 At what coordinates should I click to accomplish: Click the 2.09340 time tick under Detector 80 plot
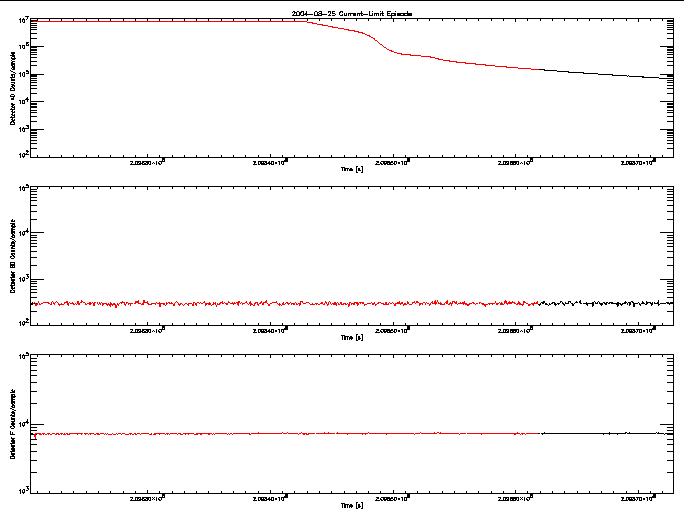tap(270, 330)
